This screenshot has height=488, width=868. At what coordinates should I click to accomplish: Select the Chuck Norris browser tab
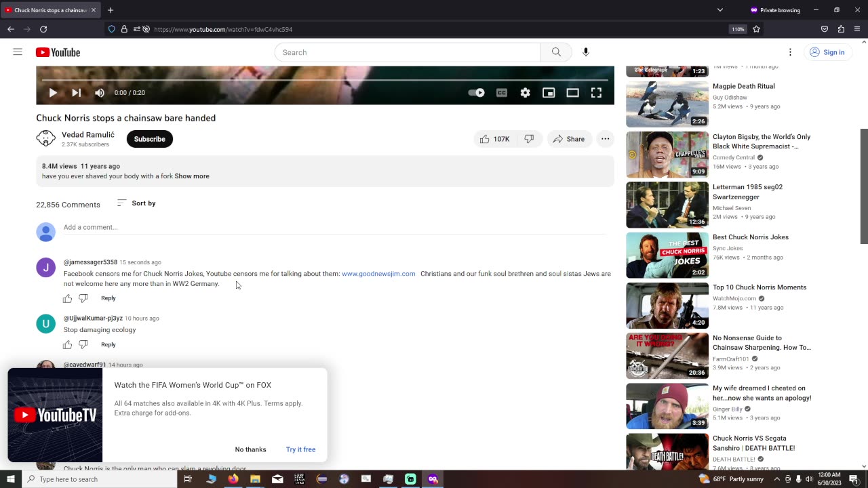[51, 10]
